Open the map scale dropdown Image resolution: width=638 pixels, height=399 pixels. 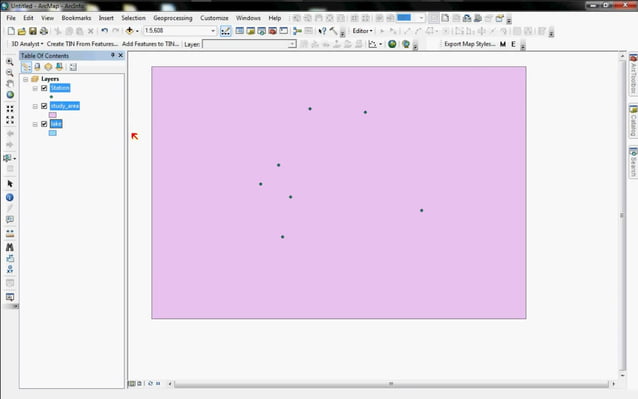(x=213, y=31)
